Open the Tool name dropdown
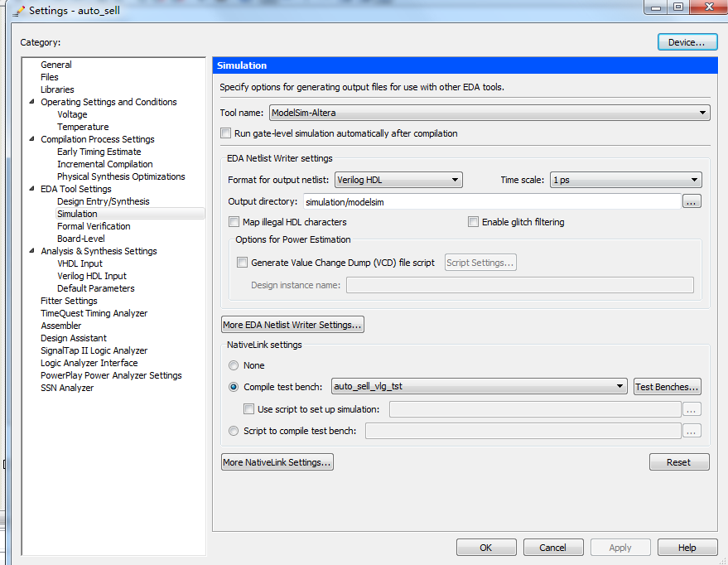 point(489,113)
